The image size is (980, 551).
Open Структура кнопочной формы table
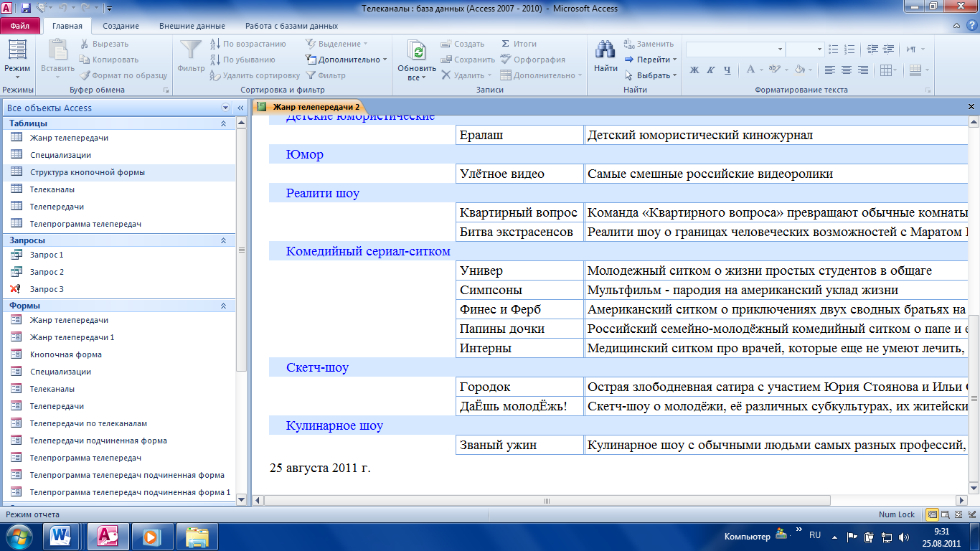click(88, 172)
